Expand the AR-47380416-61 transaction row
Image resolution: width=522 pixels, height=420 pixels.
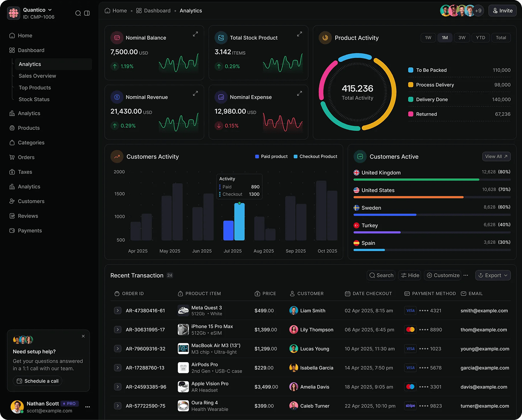pos(118,310)
